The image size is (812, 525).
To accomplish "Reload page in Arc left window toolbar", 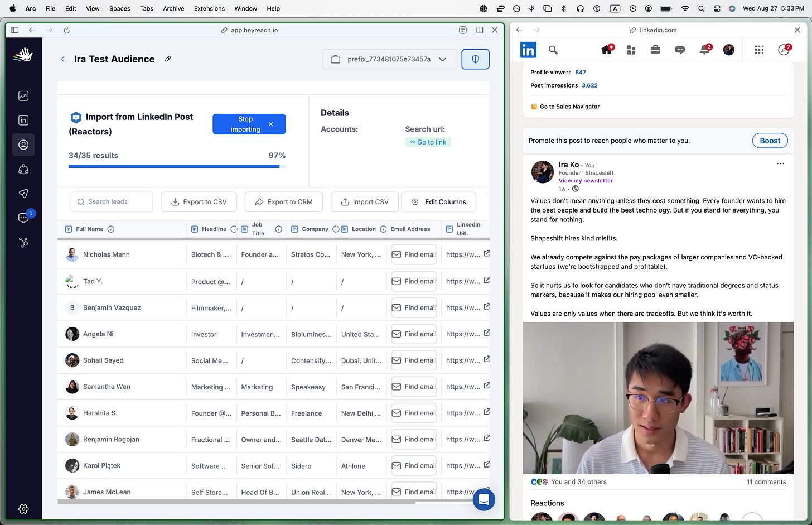I will tap(66, 30).
